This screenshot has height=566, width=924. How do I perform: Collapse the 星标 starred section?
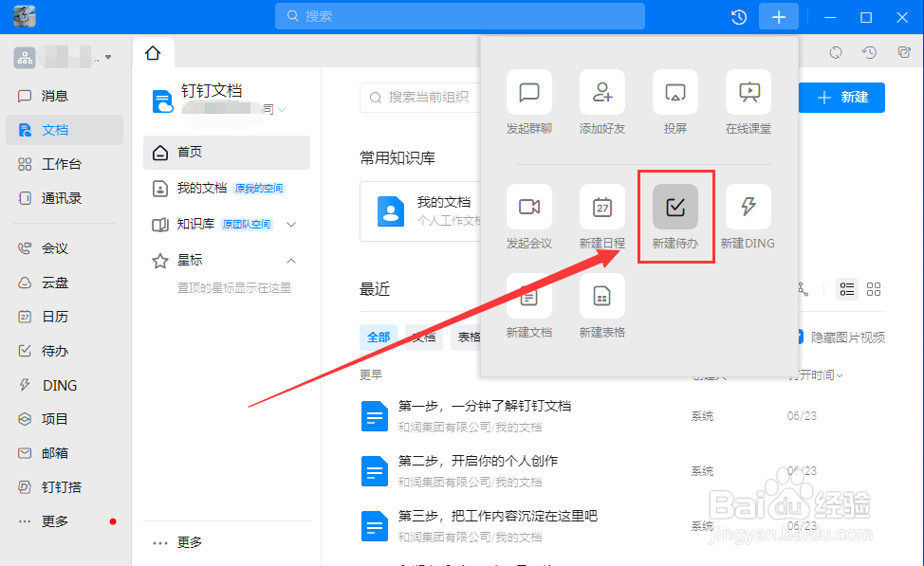click(291, 260)
